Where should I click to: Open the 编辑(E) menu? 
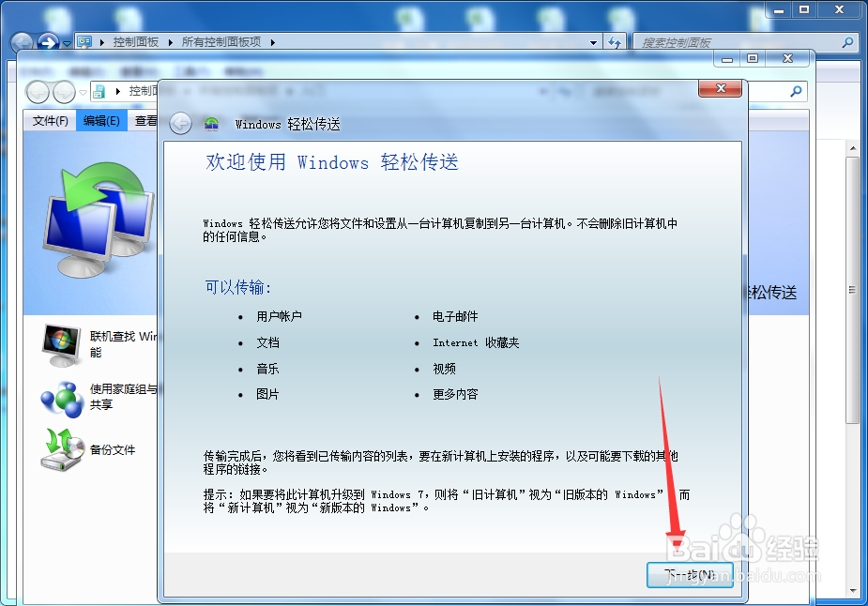coord(101,121)
